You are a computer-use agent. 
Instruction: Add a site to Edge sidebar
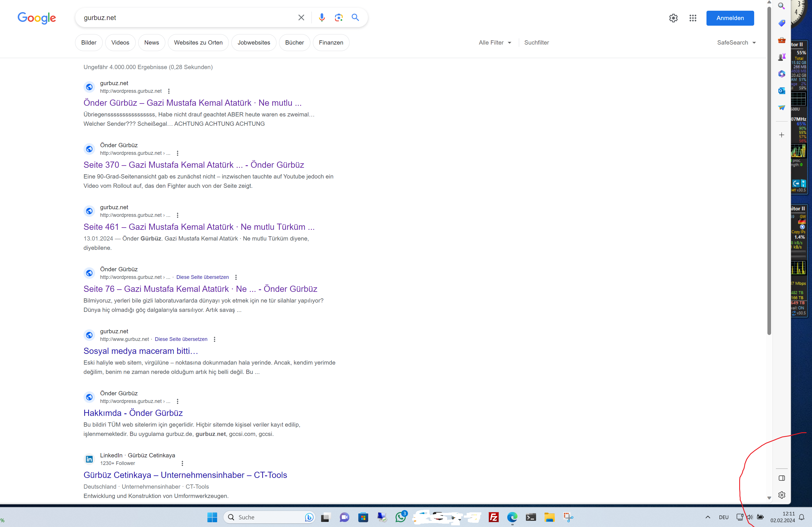(781, 135)
